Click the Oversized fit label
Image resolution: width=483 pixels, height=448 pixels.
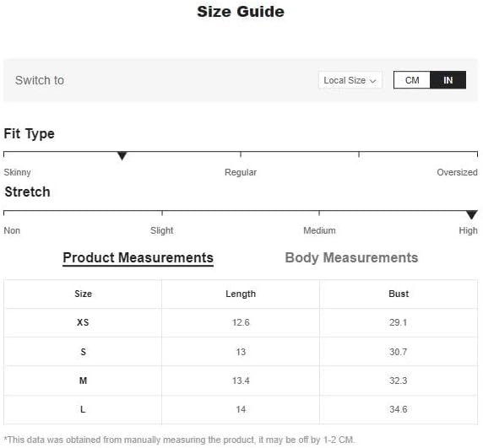(x=457, y=172)
